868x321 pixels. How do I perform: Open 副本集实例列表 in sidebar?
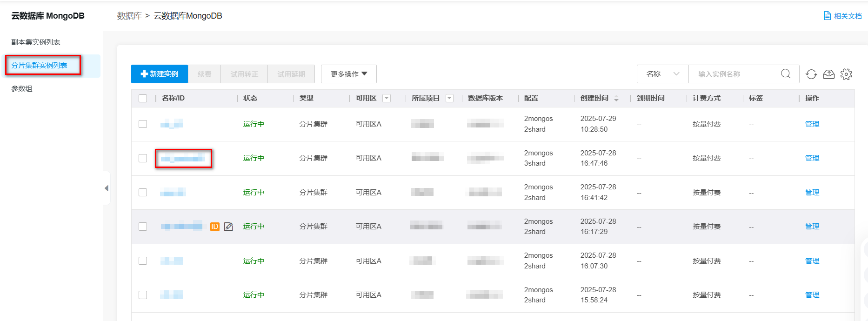coord(36,42)
